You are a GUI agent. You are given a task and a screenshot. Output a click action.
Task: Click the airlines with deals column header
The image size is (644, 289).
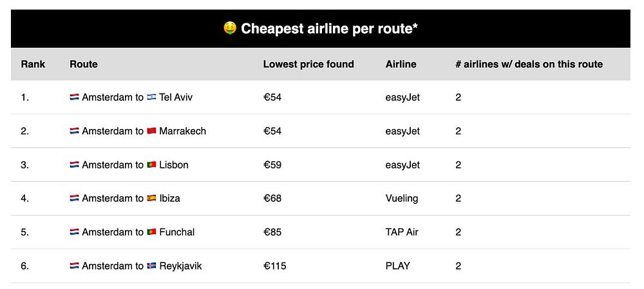(529, 64)
